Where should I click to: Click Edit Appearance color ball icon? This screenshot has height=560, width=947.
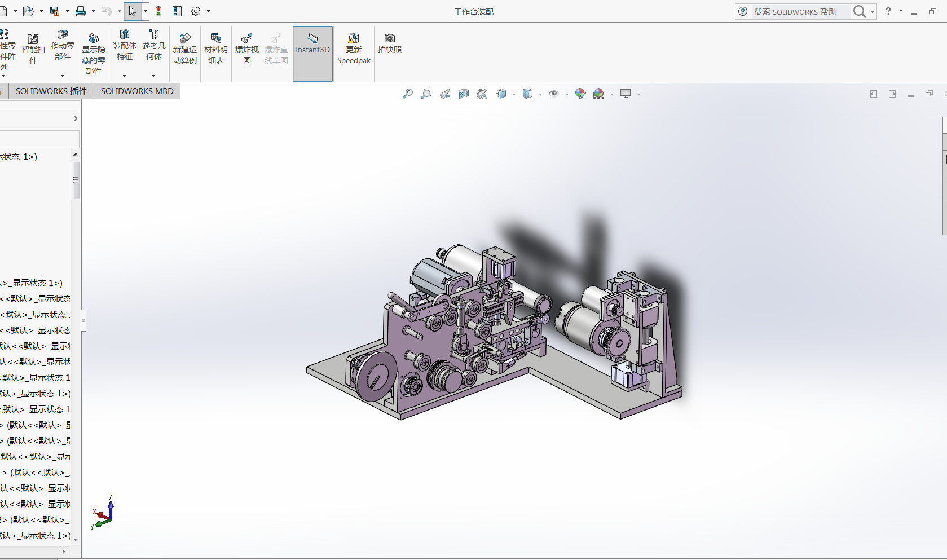580,94
